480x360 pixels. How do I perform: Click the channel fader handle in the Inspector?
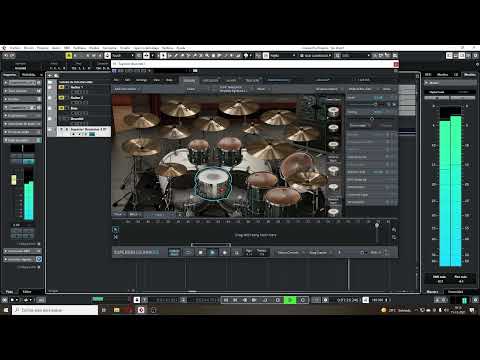coord(14,180)
